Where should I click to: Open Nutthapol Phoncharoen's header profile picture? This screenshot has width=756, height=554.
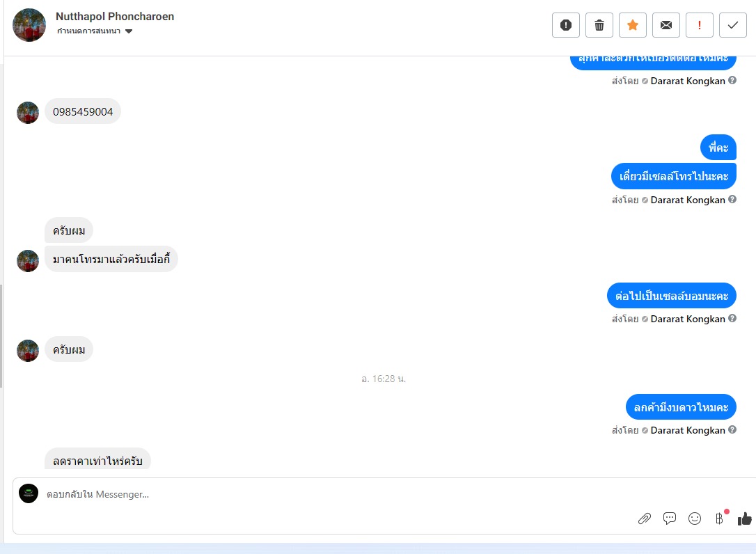pos(29,25)
